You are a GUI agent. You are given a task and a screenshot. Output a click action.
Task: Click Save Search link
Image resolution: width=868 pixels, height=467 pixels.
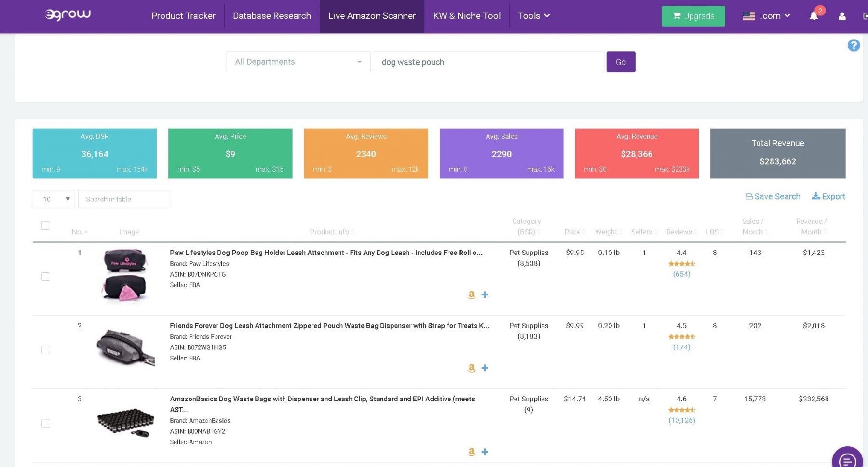[x=773, y=196]
